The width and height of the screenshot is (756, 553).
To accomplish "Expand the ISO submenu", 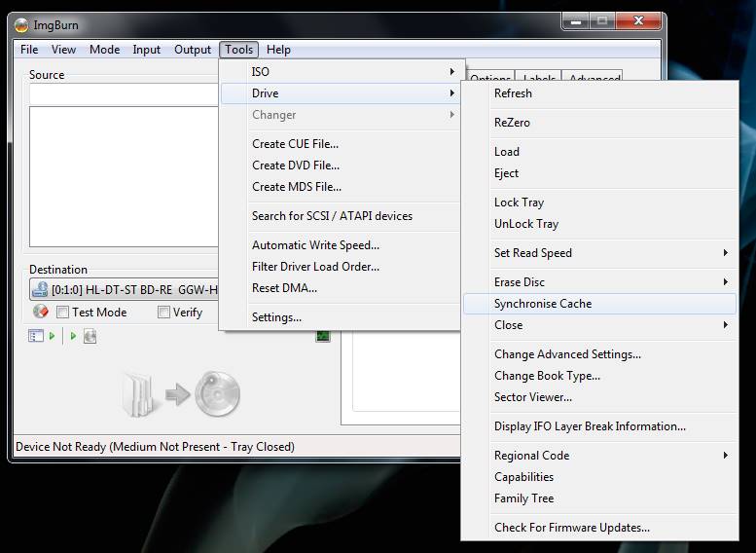I will (x=342, y=72).
